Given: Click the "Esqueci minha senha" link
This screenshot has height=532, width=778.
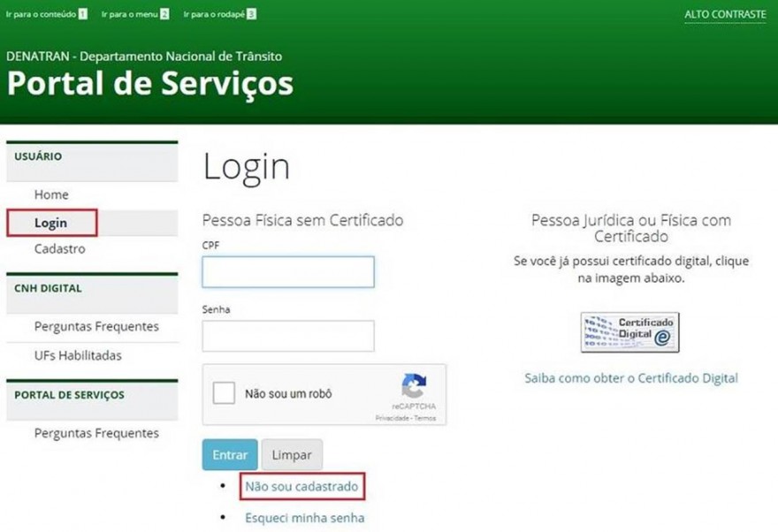Looking at the screenshot, I should 304,518.
